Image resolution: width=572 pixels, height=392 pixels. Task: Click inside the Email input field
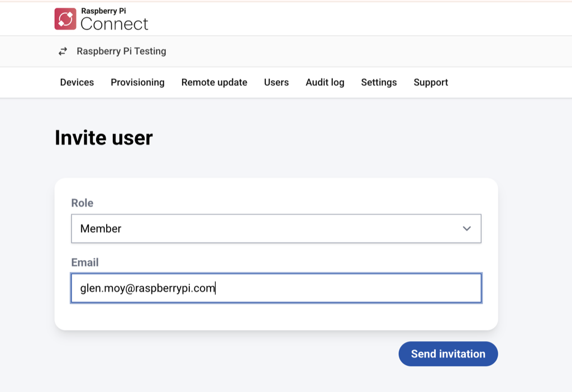click(x=275, y=288)
